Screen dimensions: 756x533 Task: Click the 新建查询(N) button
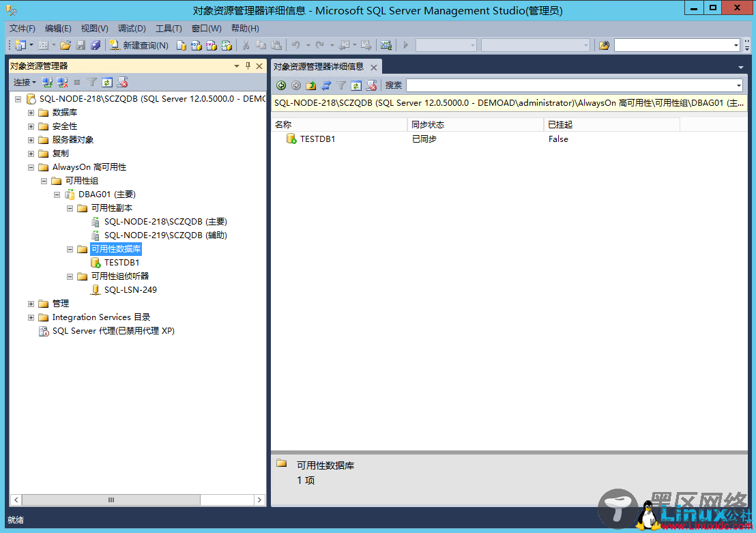[139, 45]
